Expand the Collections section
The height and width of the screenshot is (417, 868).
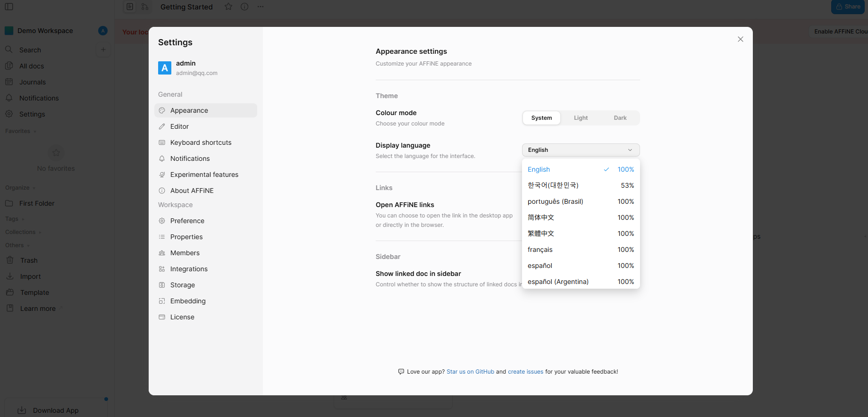(x=24, y=232)
